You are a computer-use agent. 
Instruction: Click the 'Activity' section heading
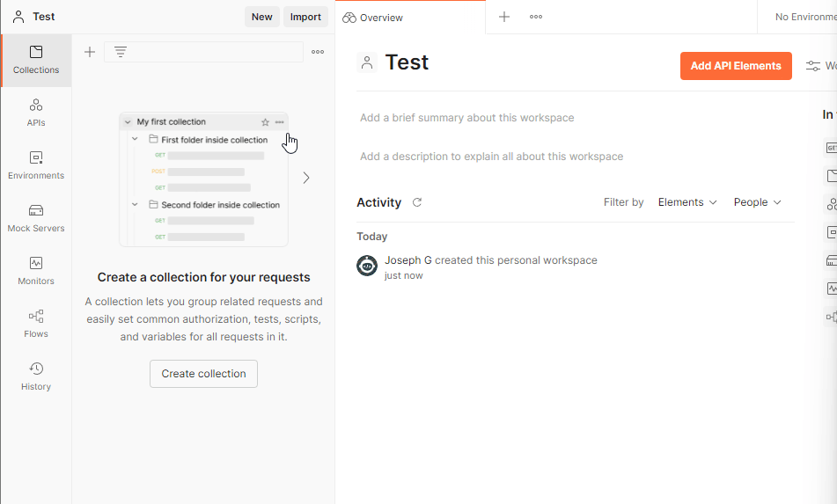pos(379,202)
